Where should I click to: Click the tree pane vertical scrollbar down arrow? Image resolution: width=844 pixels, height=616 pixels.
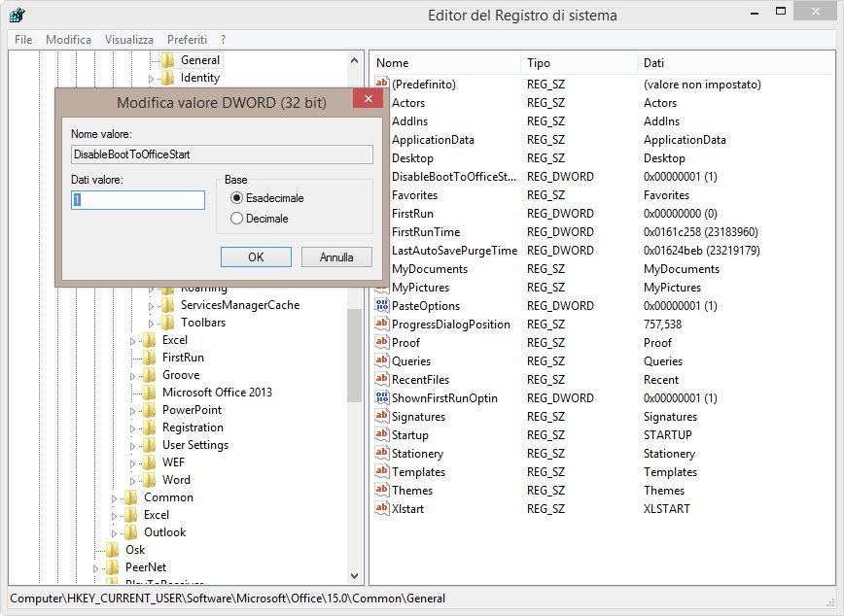pos(354,575)
